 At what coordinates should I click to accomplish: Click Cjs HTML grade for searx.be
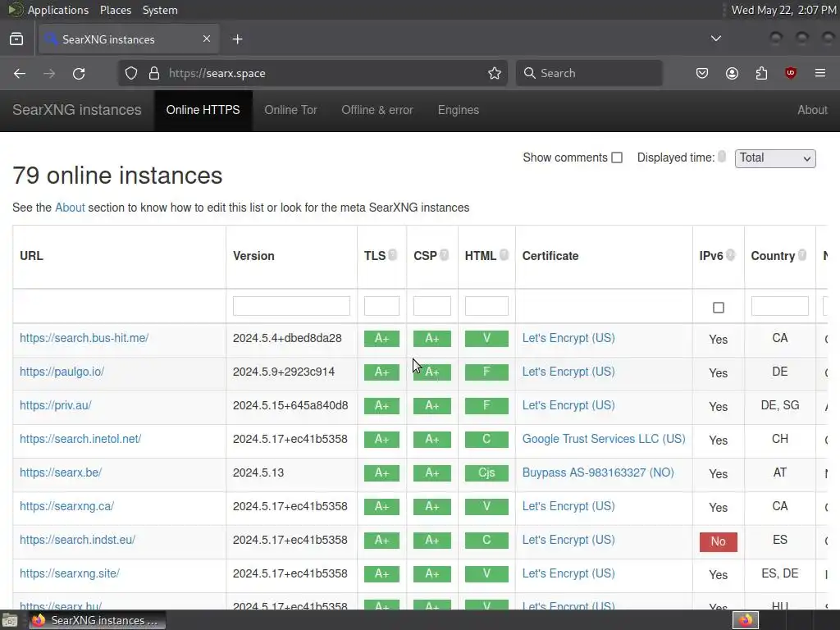486,473
